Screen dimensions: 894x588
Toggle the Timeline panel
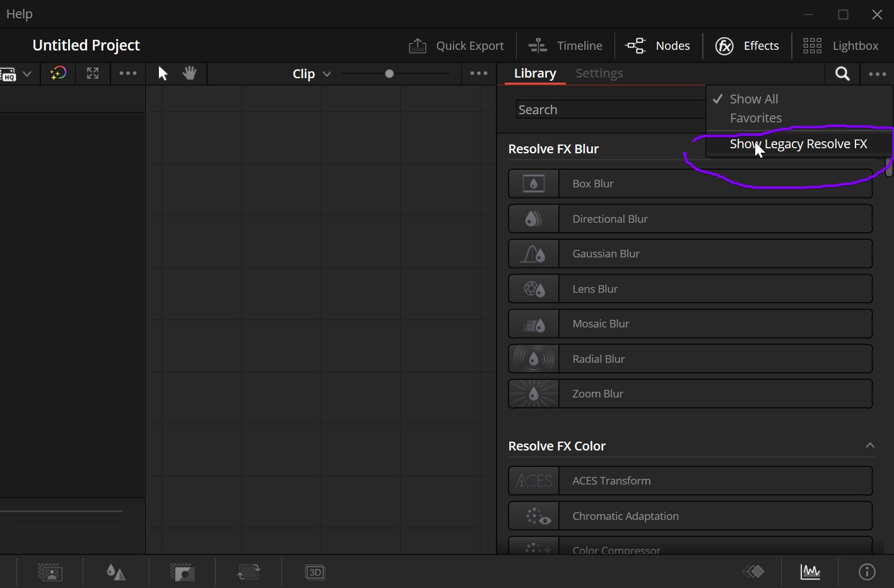click(565, 45)
